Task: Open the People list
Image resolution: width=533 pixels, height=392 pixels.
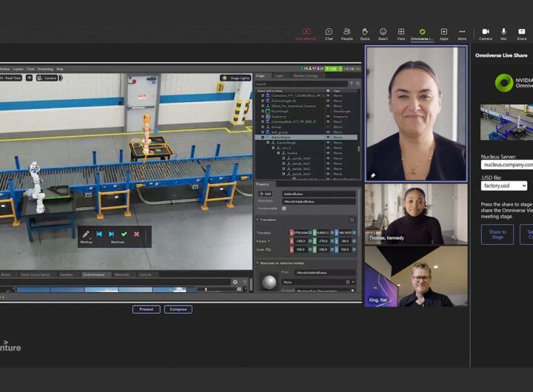Action: (x=346, y=34)
